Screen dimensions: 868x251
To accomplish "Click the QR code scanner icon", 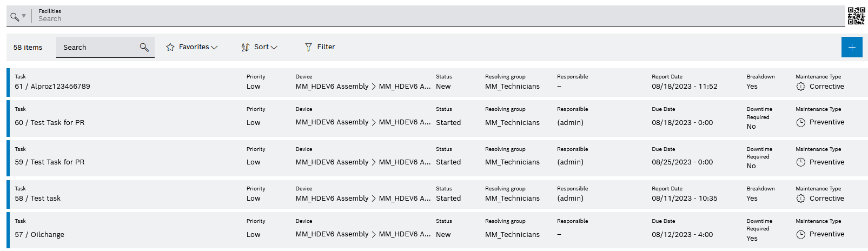I will [856, 16].
